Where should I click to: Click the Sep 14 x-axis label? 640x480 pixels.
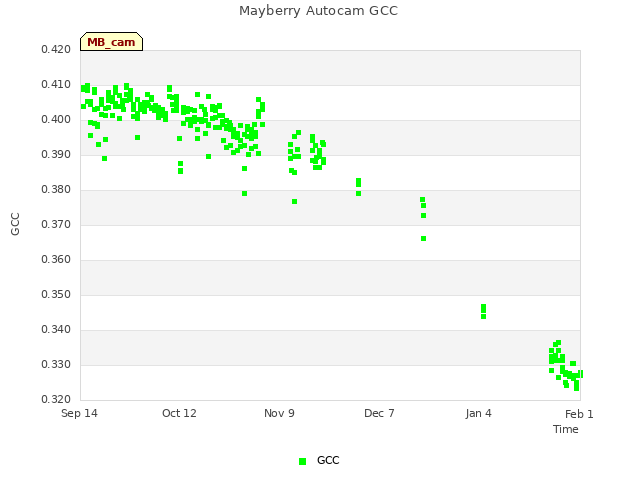pyautogui.click(x=79, y=413)
